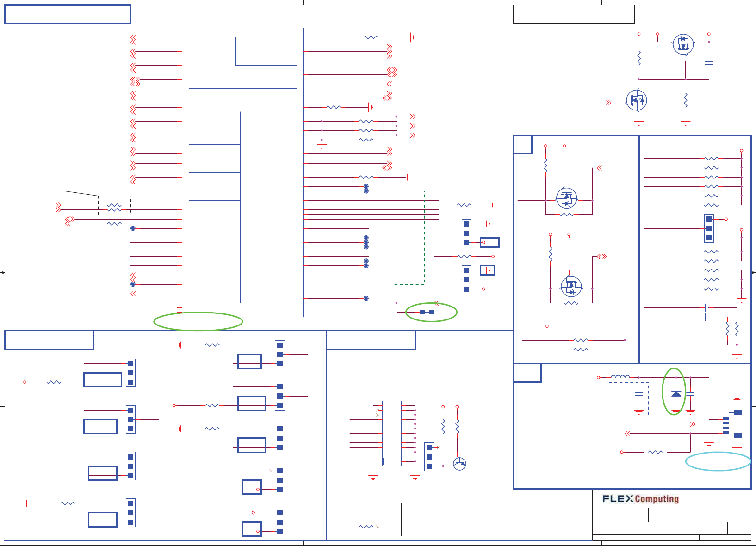The image size is (756, 546).
Task: Select the bipolar transistor symbol
Action: coord(459,464)
